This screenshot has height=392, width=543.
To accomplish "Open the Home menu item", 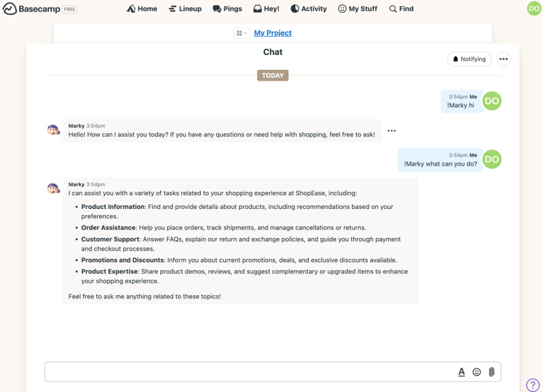I will pyautogui.click(x=142, y=9).
